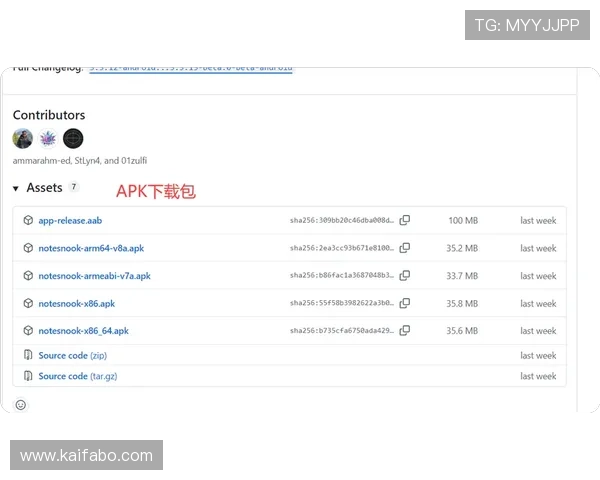Copy sha256 checksum for notesnook-arm64-v8a.apk
The height and width of the screenshot is (480, 600).
(x=405, y=248)
